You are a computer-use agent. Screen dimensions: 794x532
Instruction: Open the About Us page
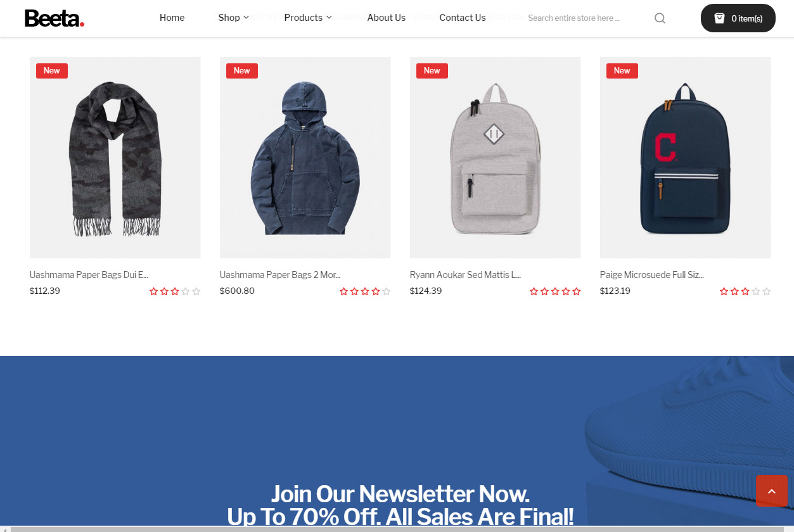click(x=387, y=18)
